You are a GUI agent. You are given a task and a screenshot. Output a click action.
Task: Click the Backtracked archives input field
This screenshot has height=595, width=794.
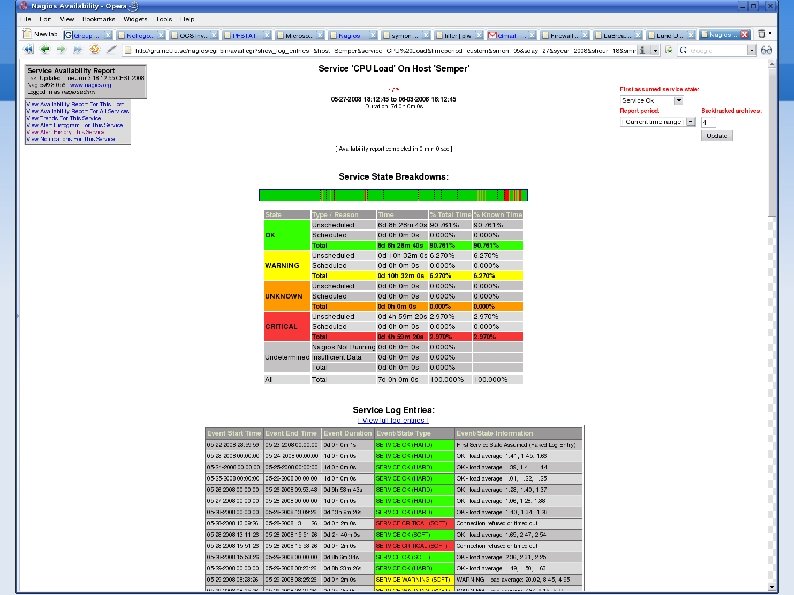pos(708,122)
